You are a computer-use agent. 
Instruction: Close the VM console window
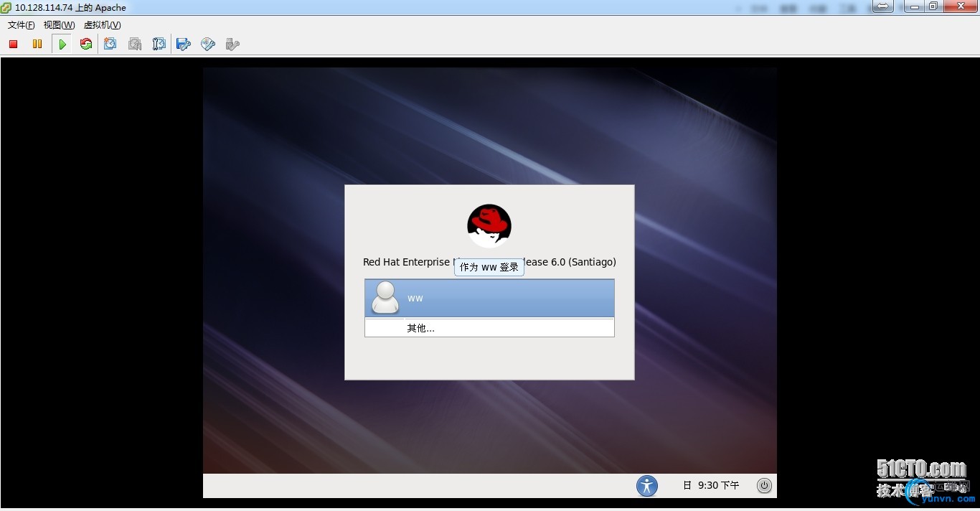pyautogui.click(x=959, y=6)
